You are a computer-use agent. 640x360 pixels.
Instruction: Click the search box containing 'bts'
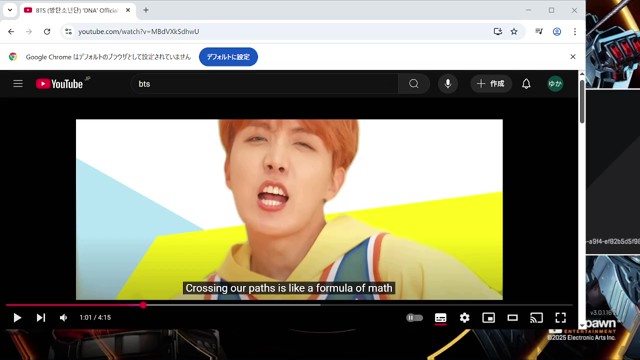(x=264, y=84)
